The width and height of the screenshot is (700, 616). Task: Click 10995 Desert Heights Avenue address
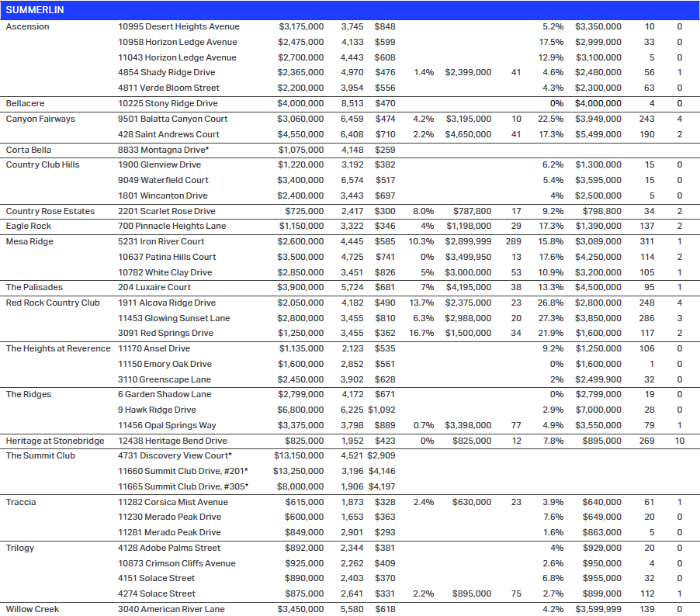pyautogui.click(x=178, y=27)
